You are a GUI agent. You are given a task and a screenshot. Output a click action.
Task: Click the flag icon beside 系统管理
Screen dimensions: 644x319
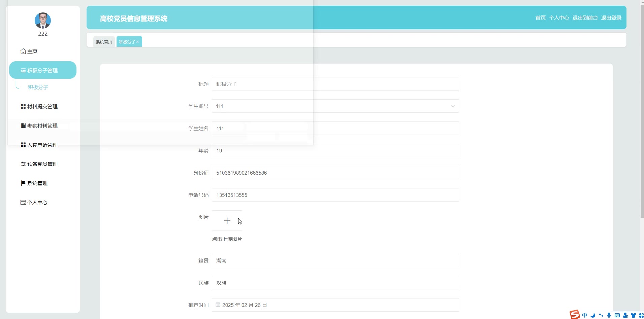tap(23, 183)
